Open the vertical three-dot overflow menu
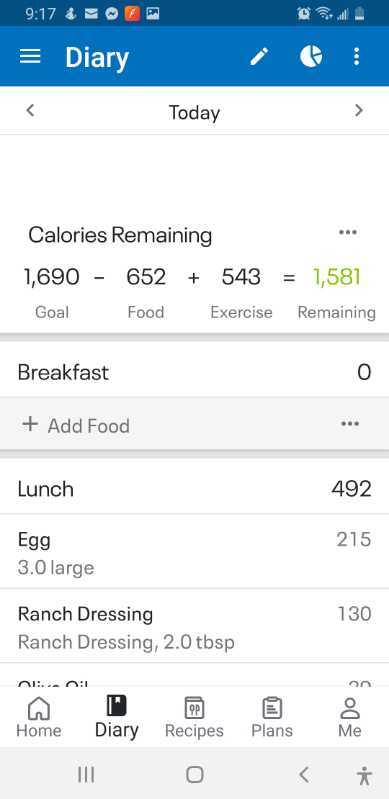This screenshot has height=799, width=389. click(356, 57)
